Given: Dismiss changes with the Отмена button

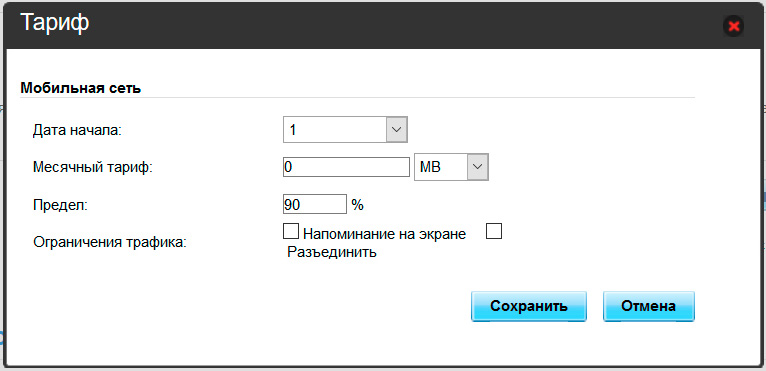Looking at the screenshot, I should point(649,306).
